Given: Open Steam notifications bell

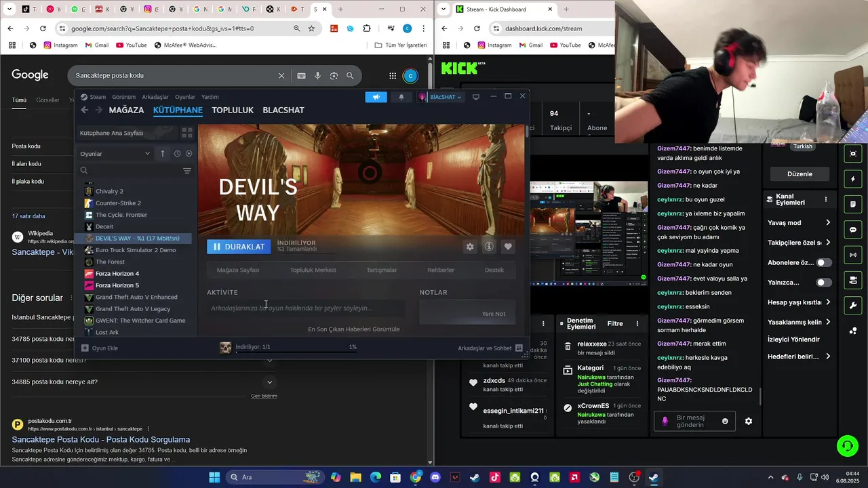Looking at the screenshot, I should 401,97.
